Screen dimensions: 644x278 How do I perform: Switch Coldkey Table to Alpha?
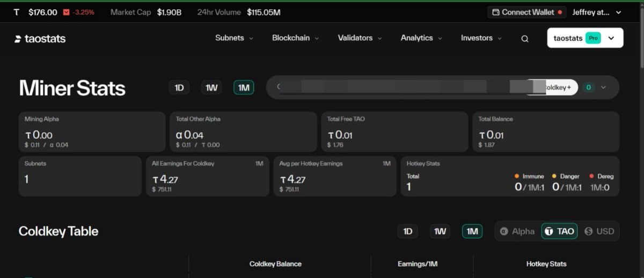(517, 231)
